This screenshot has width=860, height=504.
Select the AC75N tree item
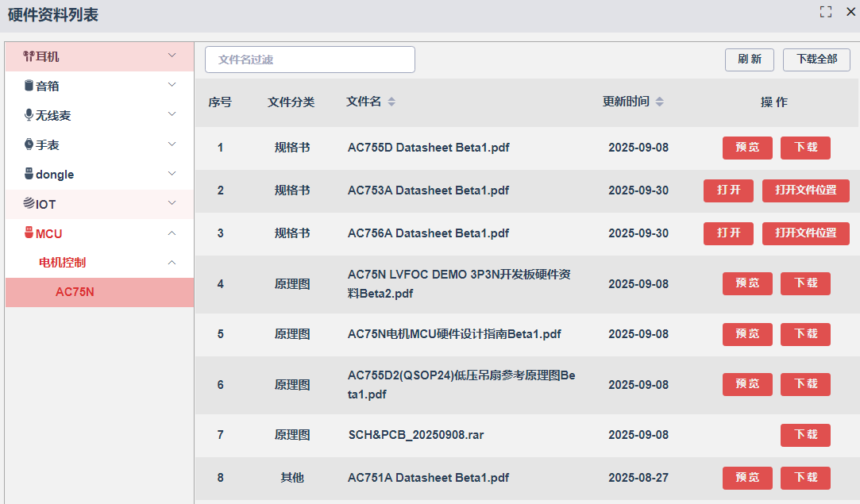click(x=99, y=292)
